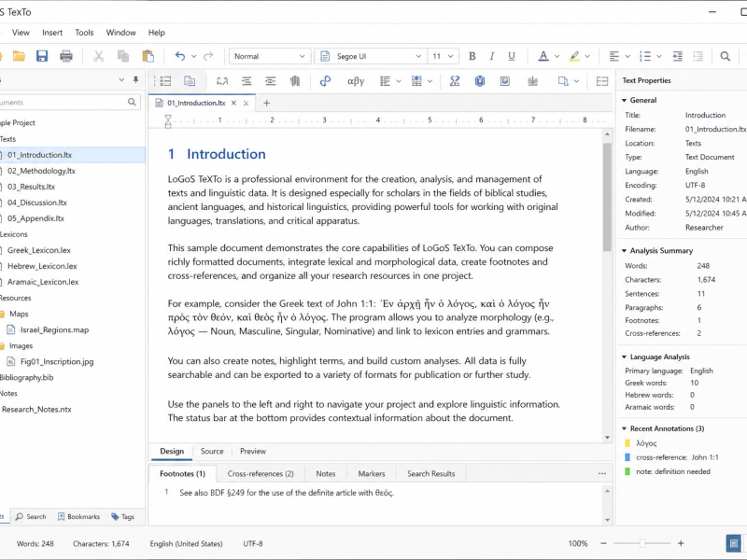Click the columns icon in second toolbar
Image resolution: width=747 pixels, height=560 pixels.
pyautogui.click(x=295, y=81)
